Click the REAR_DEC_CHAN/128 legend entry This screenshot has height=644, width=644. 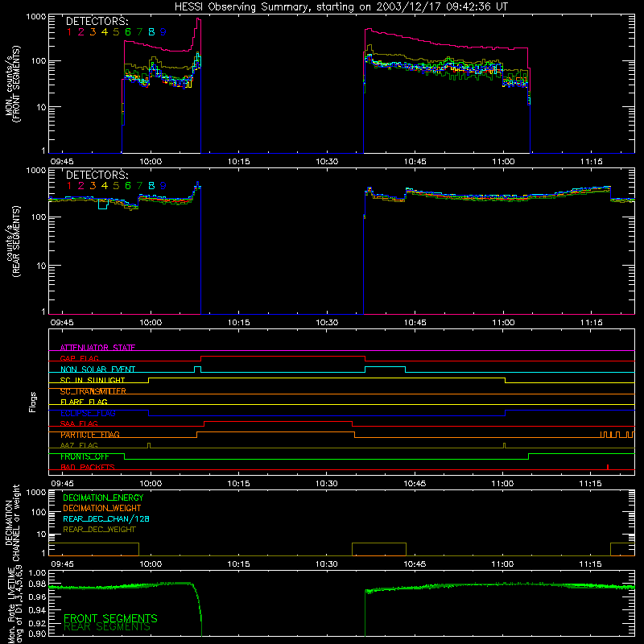[x=106, y=518]
